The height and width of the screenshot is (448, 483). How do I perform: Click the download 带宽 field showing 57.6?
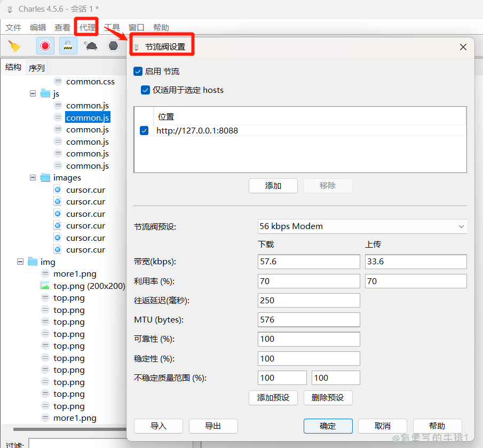(x=308, y=262)
